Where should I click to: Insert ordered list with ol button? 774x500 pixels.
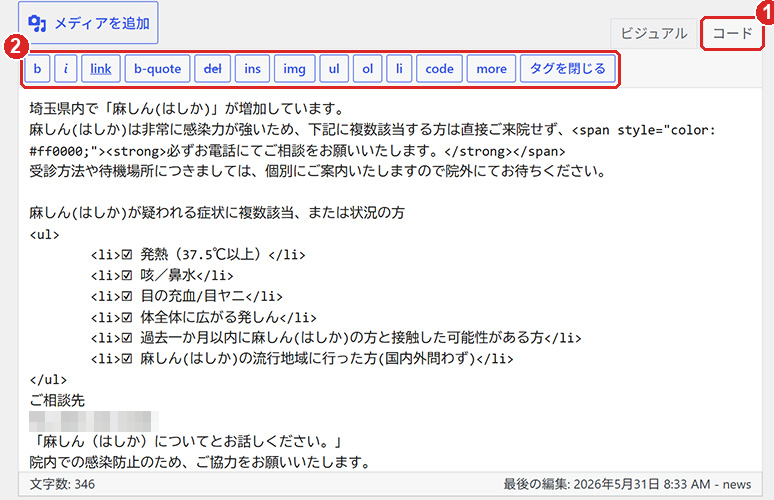(368, 69)
